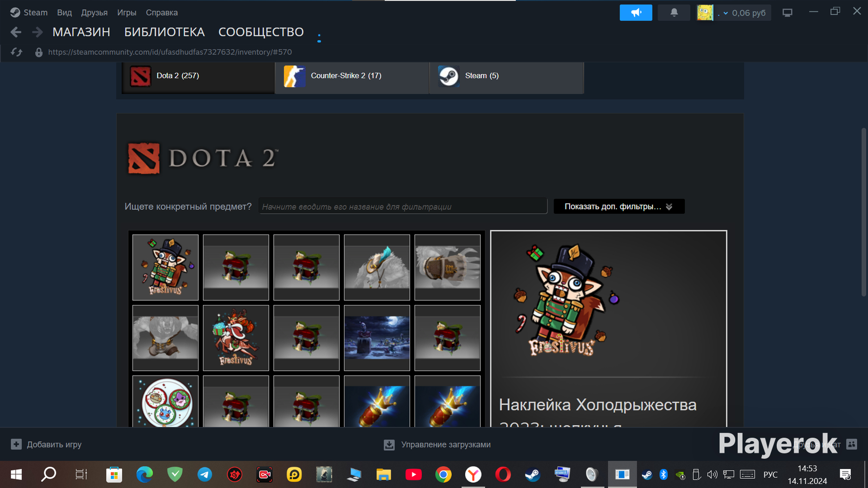The height and width of the screenshot is (488, 868).
Task: Select the Frostivus nutcracker sticker item
Action: click(x=165, y=267)
